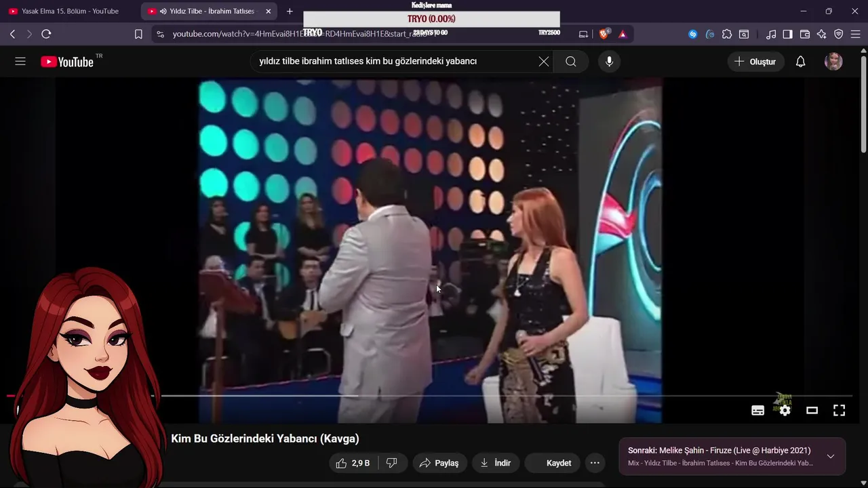Like the video with 2,9 B likes
Image resolution: width=868 pixels, height=488 pixels.
click(x=353, y=463)
